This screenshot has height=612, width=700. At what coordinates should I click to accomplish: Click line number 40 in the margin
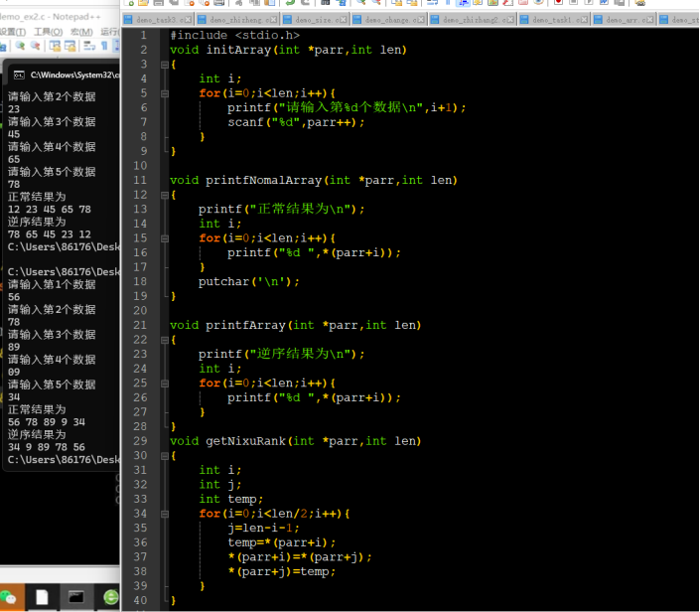[140, 600]
